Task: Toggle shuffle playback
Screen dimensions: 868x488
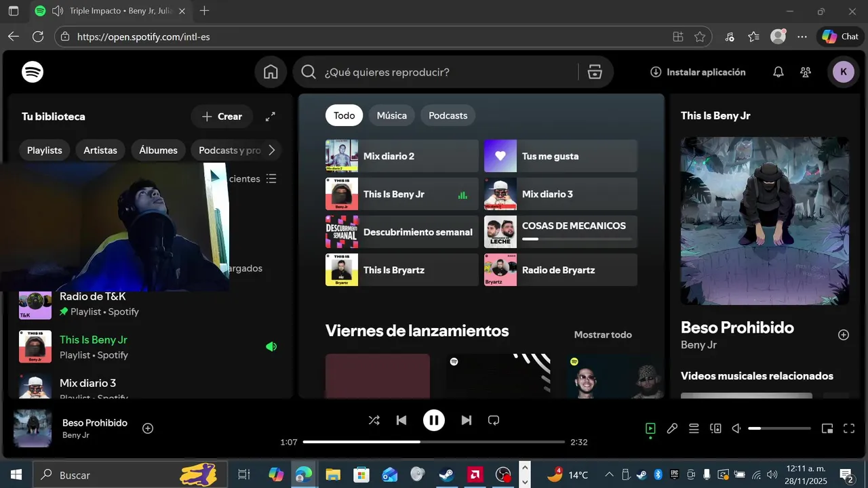Action: pos(374,420)
